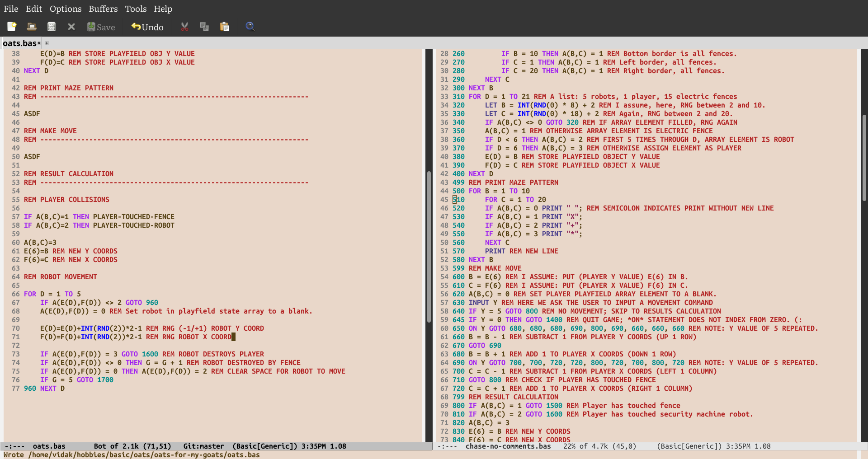
Task: Click the X close buffer toolbar icon
Action: [x=71, y=27]
